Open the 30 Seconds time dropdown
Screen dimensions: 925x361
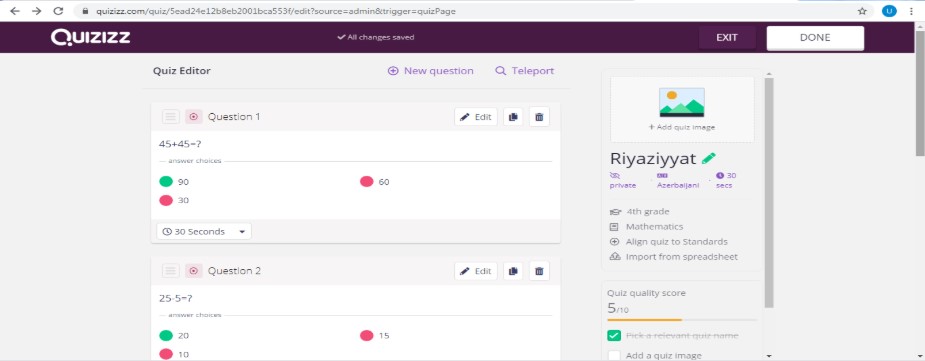[204, 232]
